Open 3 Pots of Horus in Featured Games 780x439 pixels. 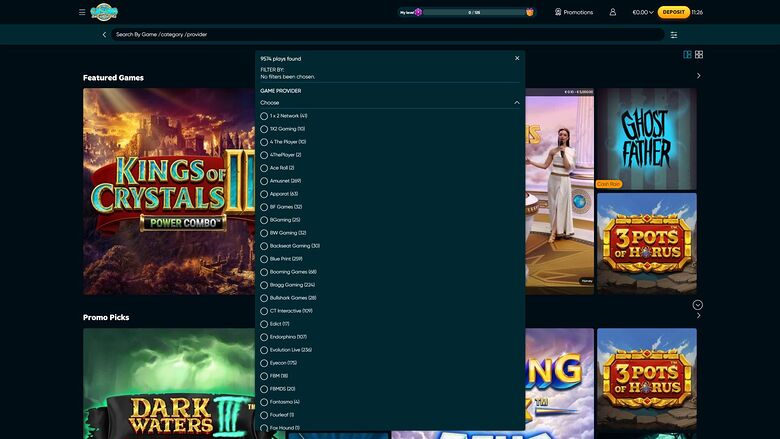click(647, 244)
